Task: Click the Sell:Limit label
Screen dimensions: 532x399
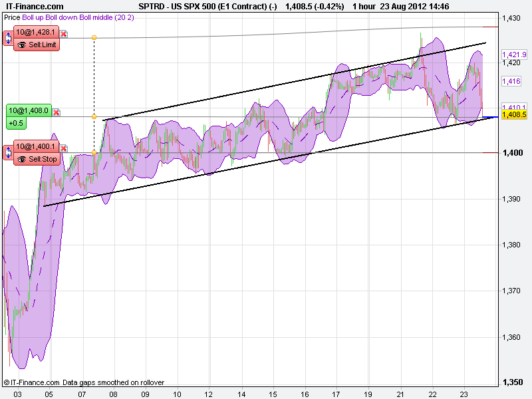Action: 42,45
